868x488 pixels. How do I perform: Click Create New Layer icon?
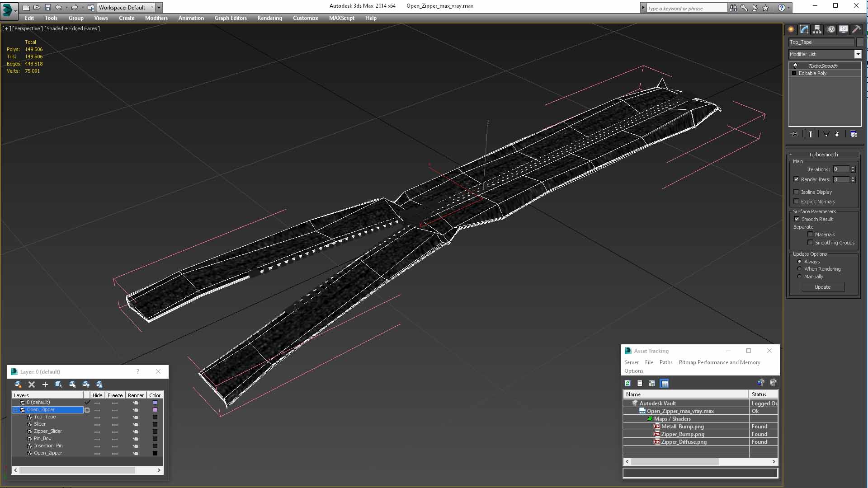click(18, 385)
